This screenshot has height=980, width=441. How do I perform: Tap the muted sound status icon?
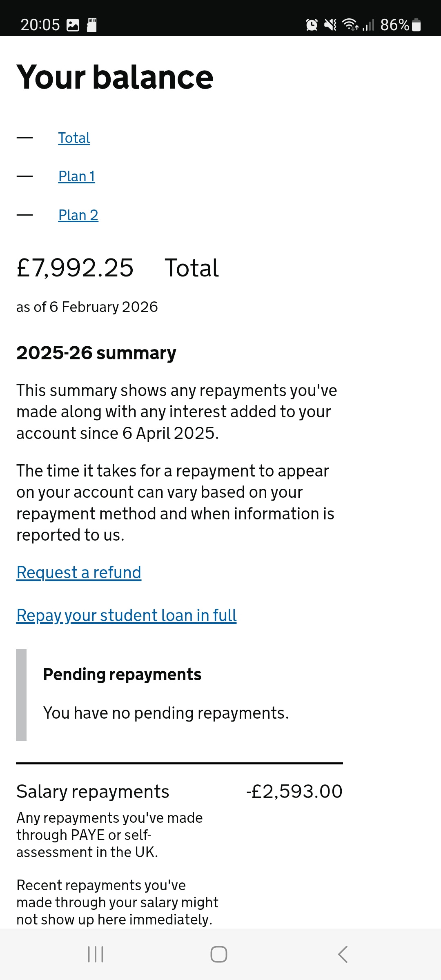coord(330,25)
